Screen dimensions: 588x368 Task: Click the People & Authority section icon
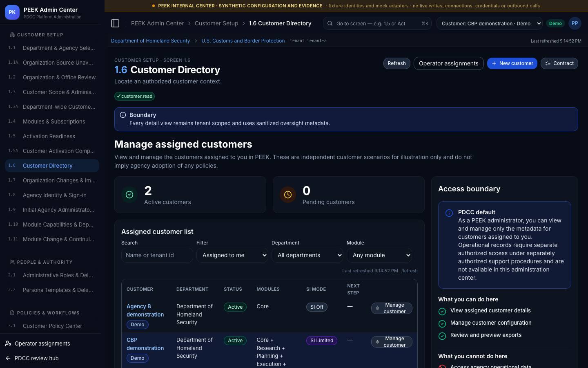click(12, 262)
